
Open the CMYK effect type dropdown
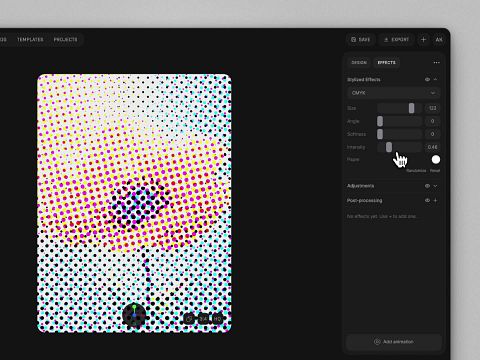[393, 93]
